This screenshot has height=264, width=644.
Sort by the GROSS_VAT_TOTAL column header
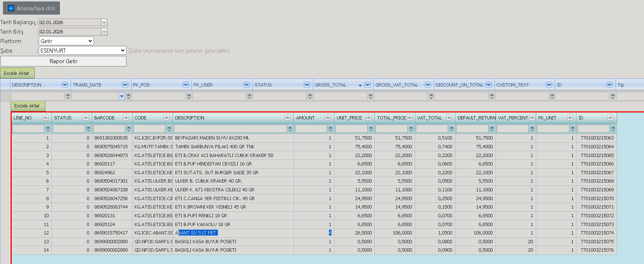(x=397, y=85)
